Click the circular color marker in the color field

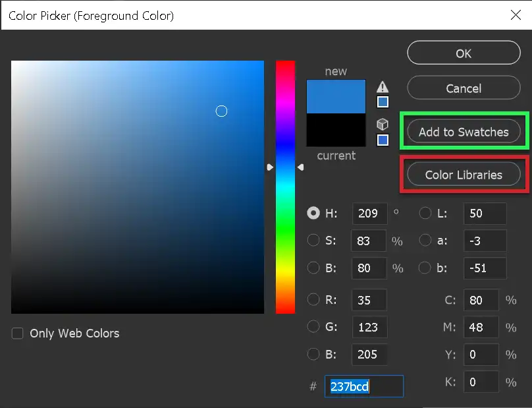[221, 111]
